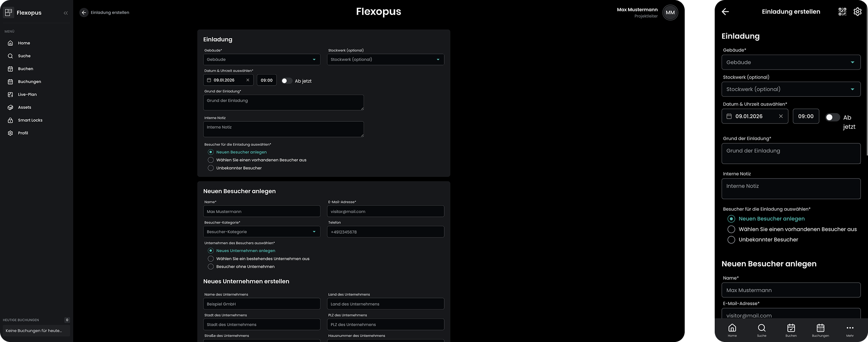Enable 'Ab jetzt' toggle in mobile view
Viewport: 868px width, 342px height.
click(x=832, y=117)
